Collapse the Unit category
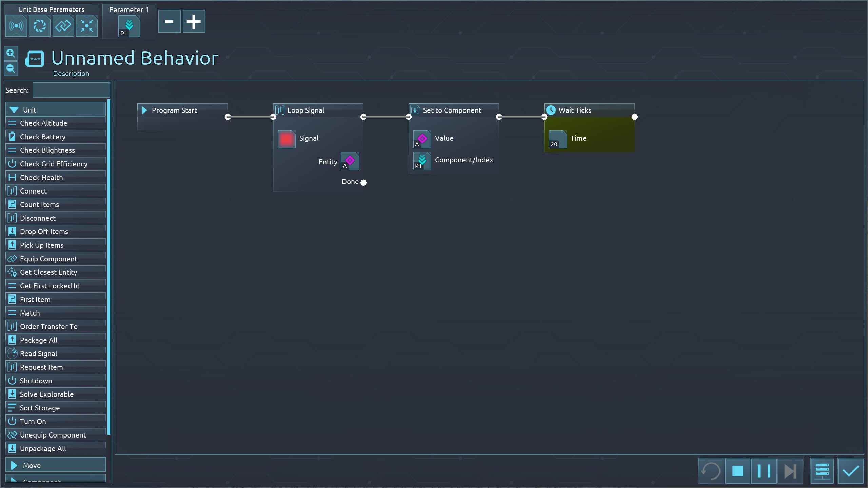This screenshot has height=488, width=868. 56,110
